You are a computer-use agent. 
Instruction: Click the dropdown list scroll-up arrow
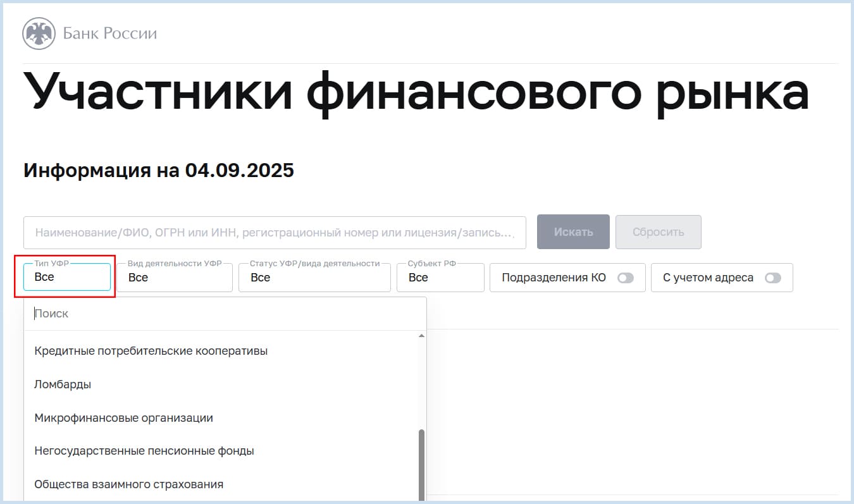click(x=422, y=336)
